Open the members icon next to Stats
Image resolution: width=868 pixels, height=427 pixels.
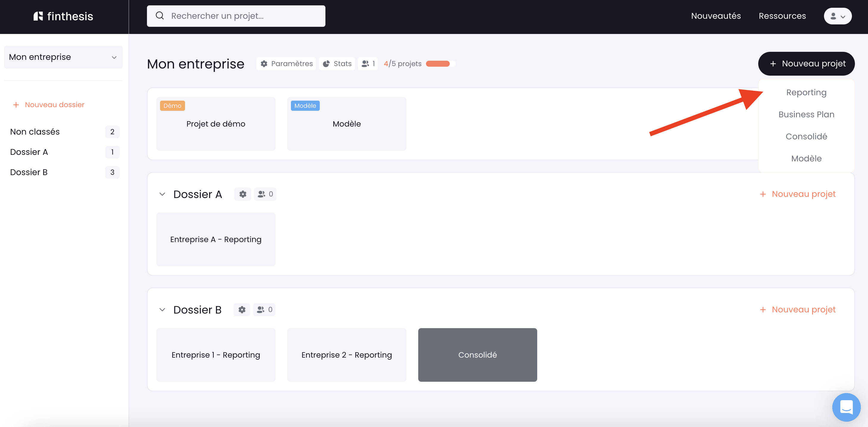pyautogui.click(x=368, y=63)
